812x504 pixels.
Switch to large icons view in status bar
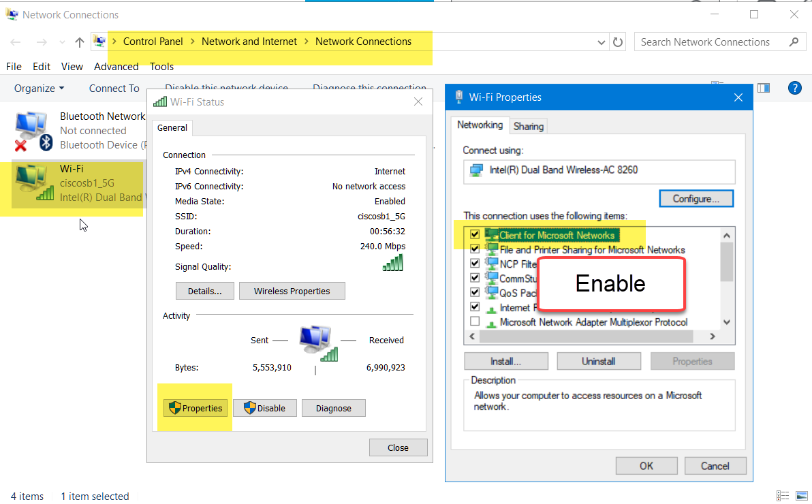click(x=802, y=496)
